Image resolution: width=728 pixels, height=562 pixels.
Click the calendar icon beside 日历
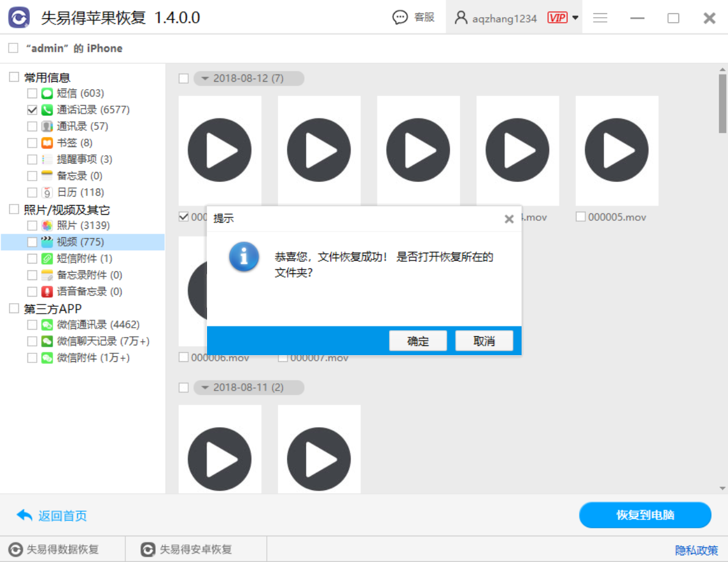pyautogui.click(x=47, y=192)
